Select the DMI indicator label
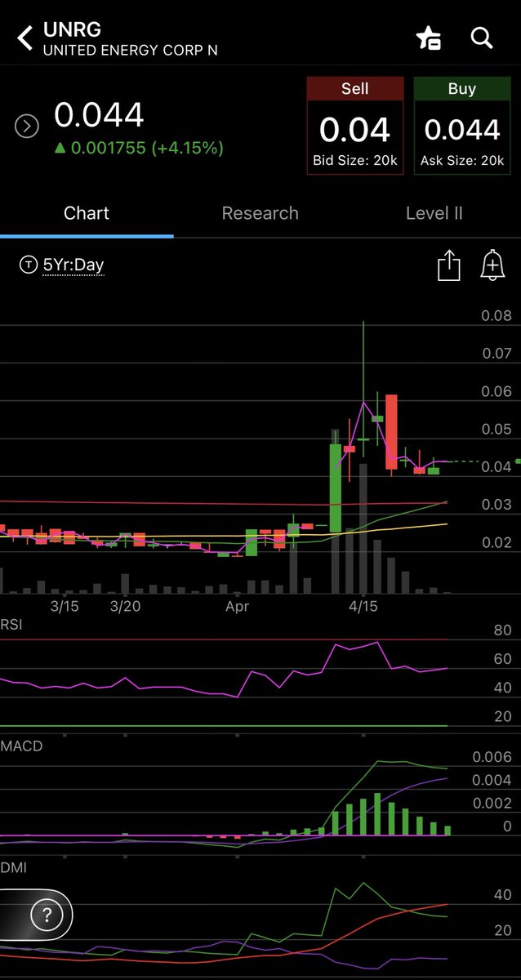 coord(13,867)
